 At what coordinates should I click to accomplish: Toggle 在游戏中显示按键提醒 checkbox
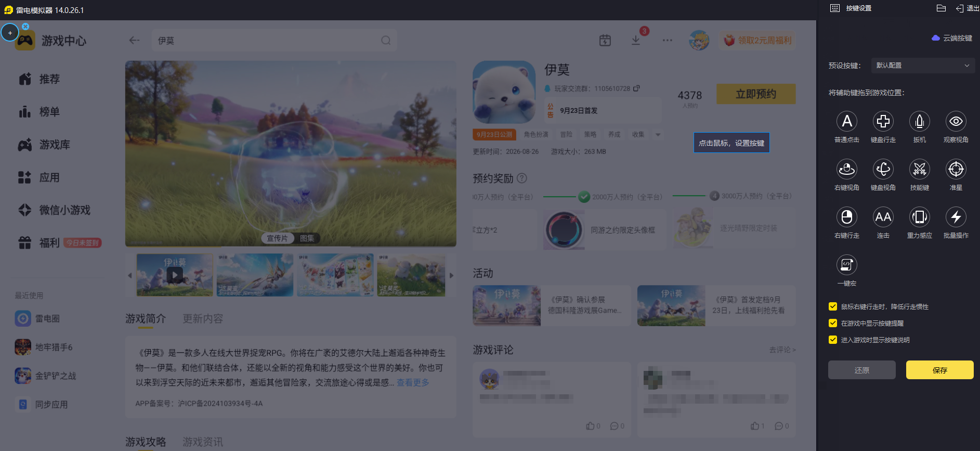point(833,323)
